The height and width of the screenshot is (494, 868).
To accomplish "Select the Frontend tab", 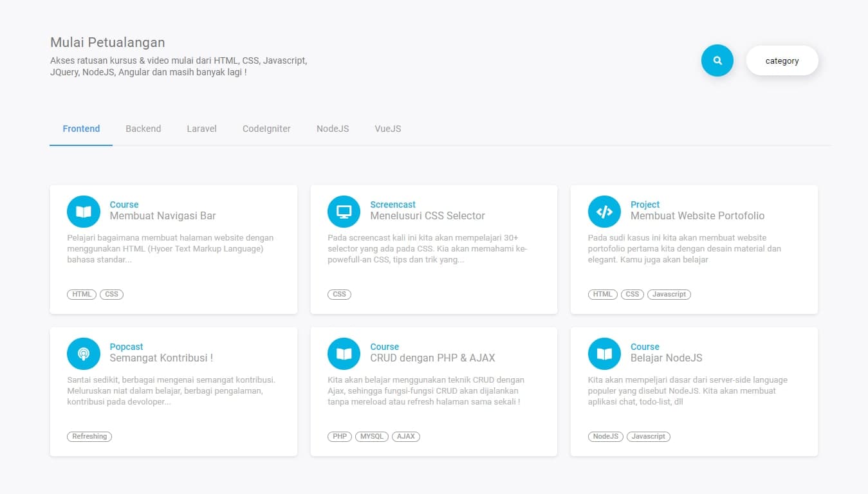I will click(81, 129).
